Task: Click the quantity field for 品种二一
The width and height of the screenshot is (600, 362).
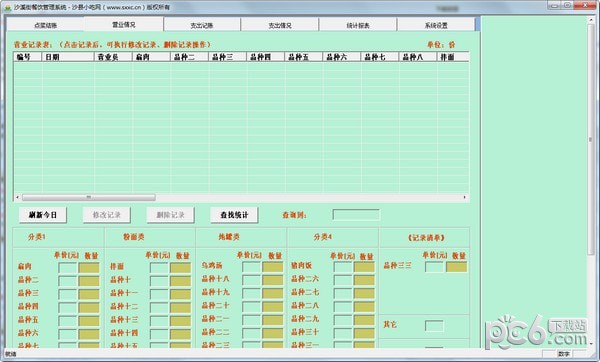Action: pos(272,320)
